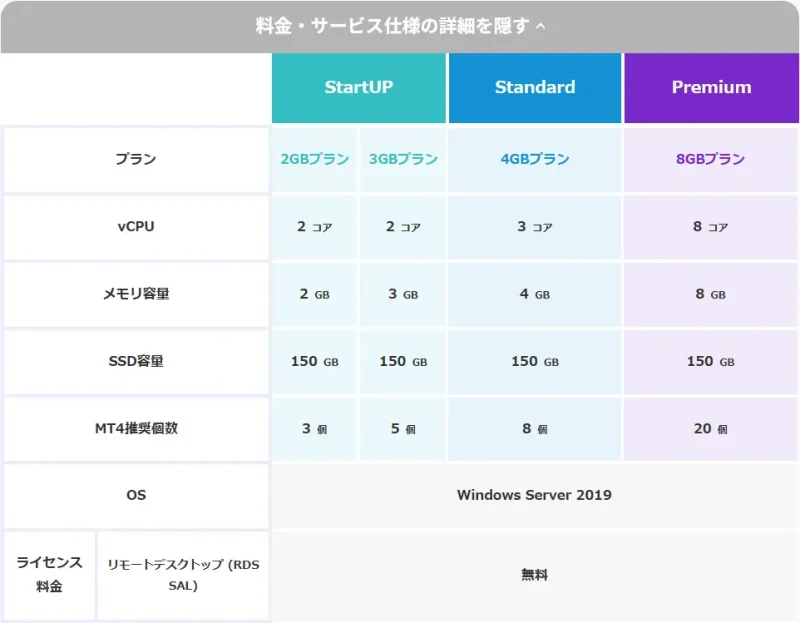Click the Premium column header
This screenshot has width=800, height=623.
tap(711, 87)
